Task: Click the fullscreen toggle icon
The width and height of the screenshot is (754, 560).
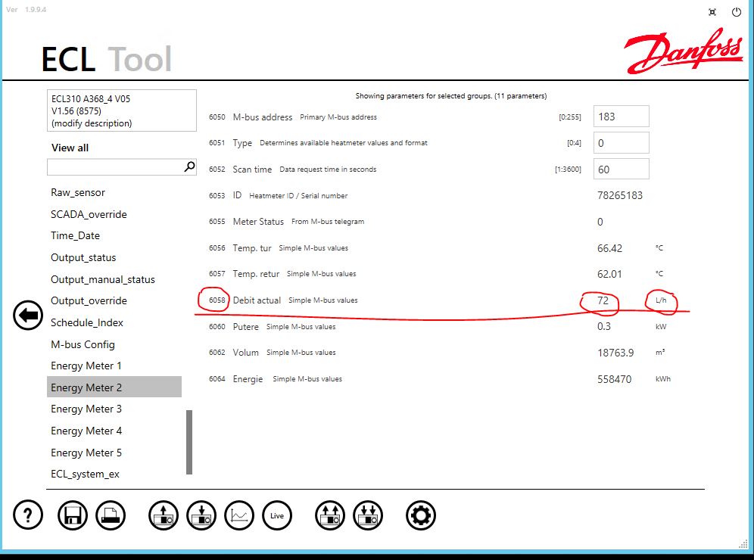Action: [x=712, y=12]
